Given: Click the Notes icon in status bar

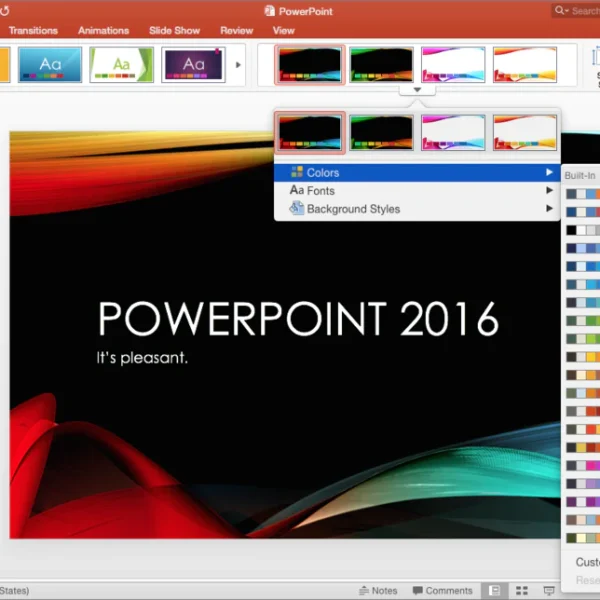Looking at the screenshot, I should pyautogui.click(x=364, y=590).
